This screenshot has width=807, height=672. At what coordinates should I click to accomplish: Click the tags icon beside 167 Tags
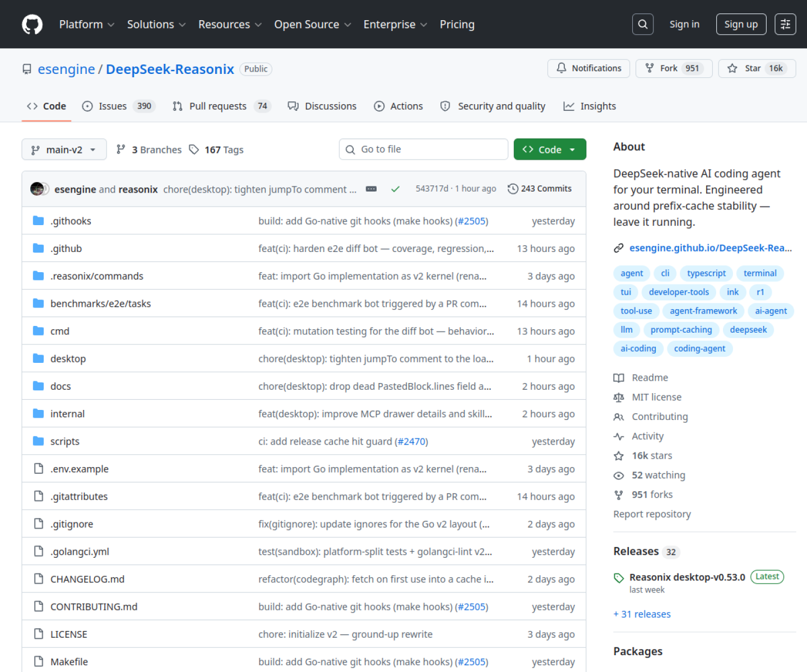pos(194,150)
